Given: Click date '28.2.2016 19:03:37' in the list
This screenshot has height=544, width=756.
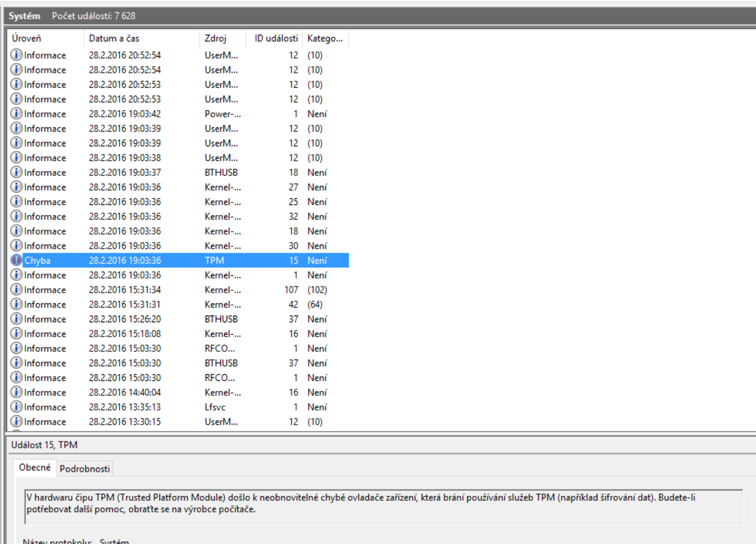Looking at the screenshot, I should (125, 173).
